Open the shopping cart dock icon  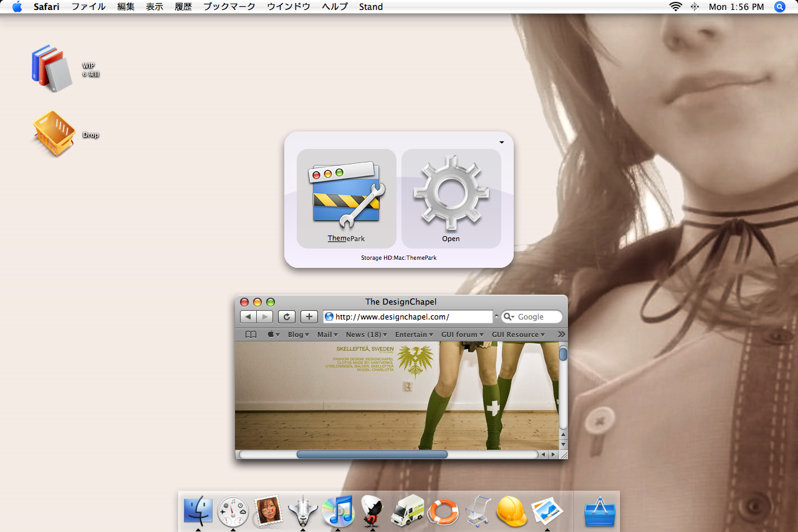coord(478,511)
